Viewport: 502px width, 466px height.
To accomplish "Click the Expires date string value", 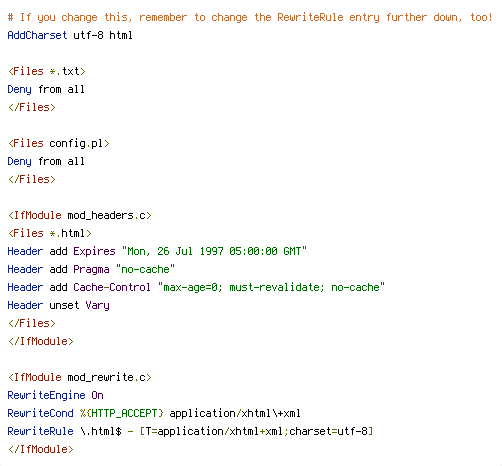I will 214,251.
